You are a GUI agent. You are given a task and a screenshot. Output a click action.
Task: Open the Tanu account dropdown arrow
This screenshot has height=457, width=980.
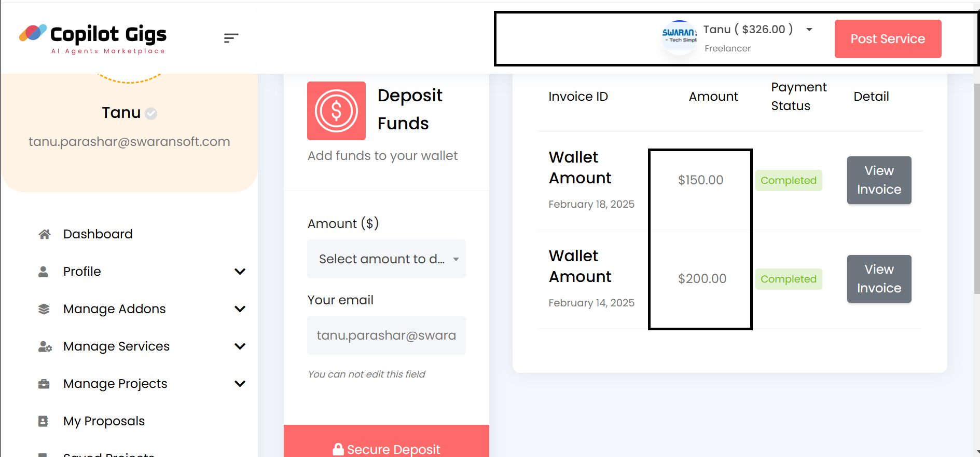coord(809,30)
